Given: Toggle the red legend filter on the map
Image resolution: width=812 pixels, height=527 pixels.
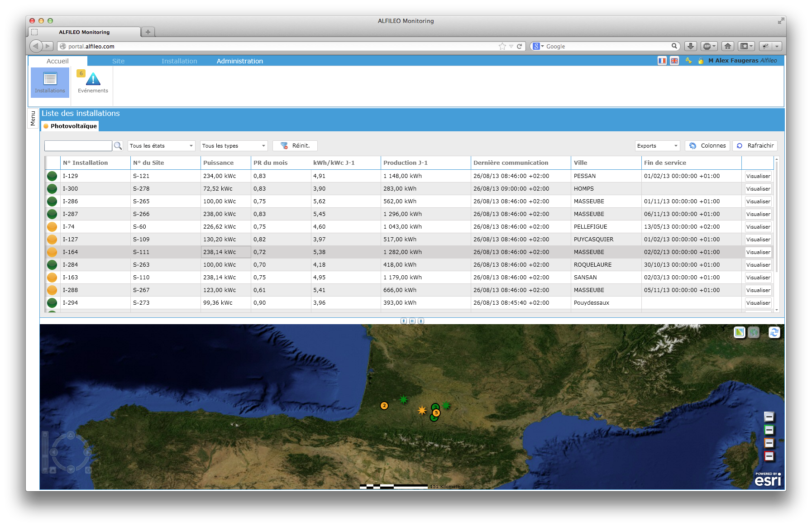Looking at the screenshot, I should click(769, 456).
